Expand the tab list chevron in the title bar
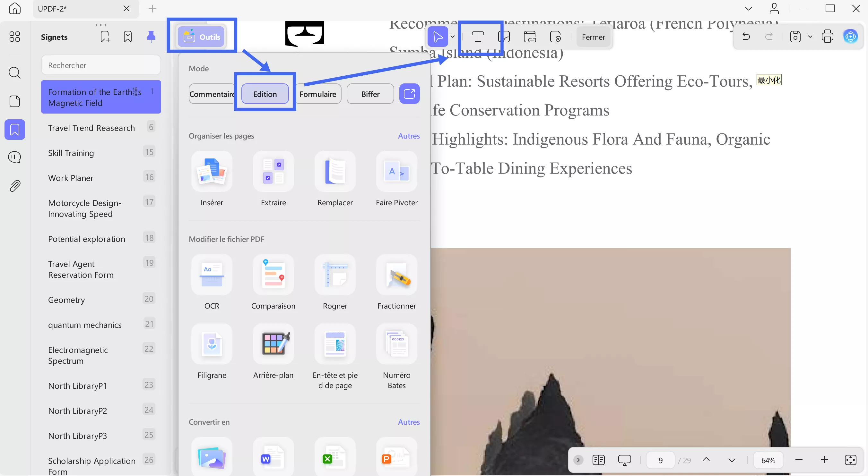 (x=748, y=9)
